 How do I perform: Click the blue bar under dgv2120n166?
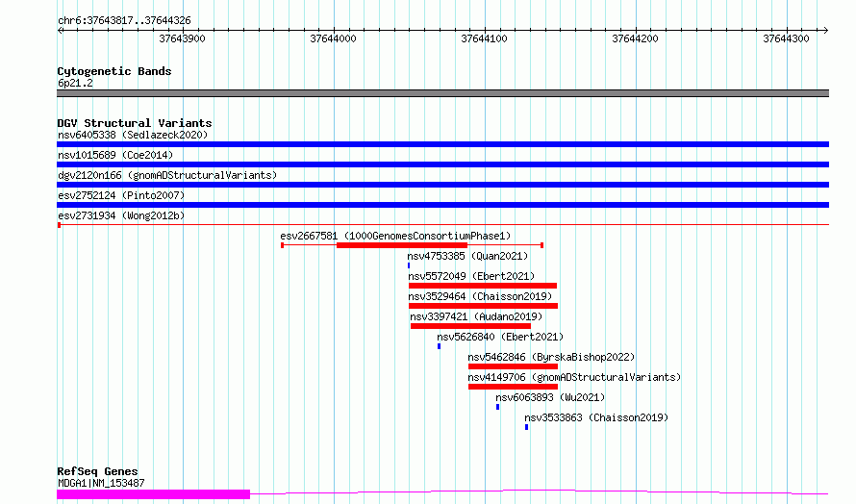click(442, 185)
